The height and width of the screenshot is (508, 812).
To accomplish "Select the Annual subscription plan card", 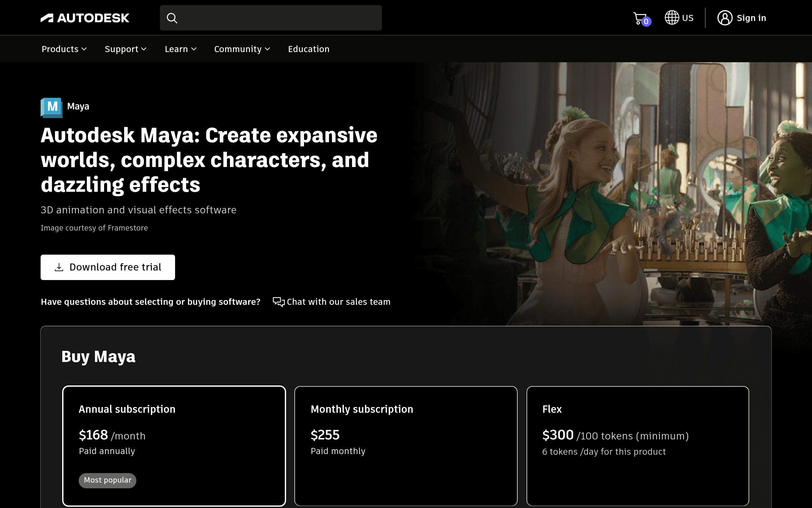I will click(174, 446).
